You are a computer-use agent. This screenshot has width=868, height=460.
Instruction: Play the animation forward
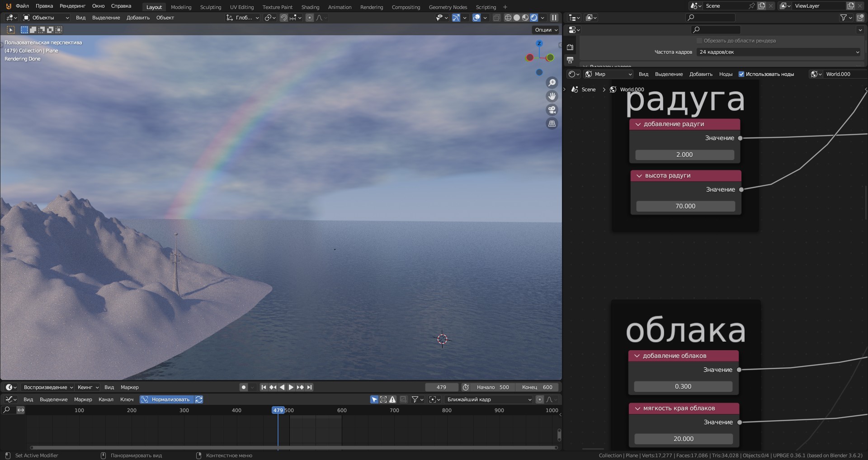291,387
